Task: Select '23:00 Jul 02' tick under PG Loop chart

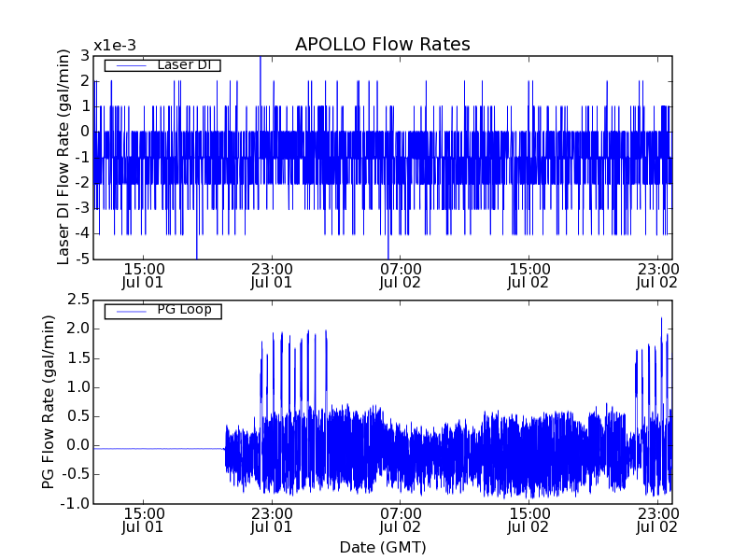Action: click(657, 521)
